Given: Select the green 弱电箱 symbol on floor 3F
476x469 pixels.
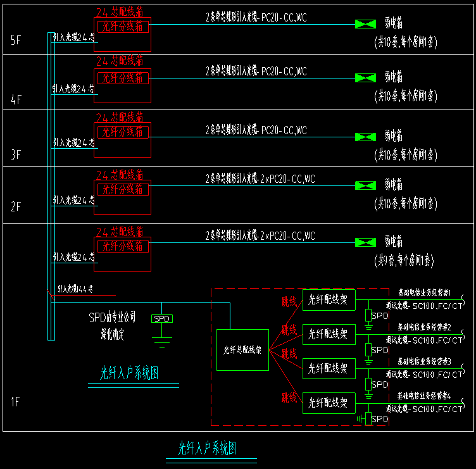Looking at the screenshot, I should 365,137.
